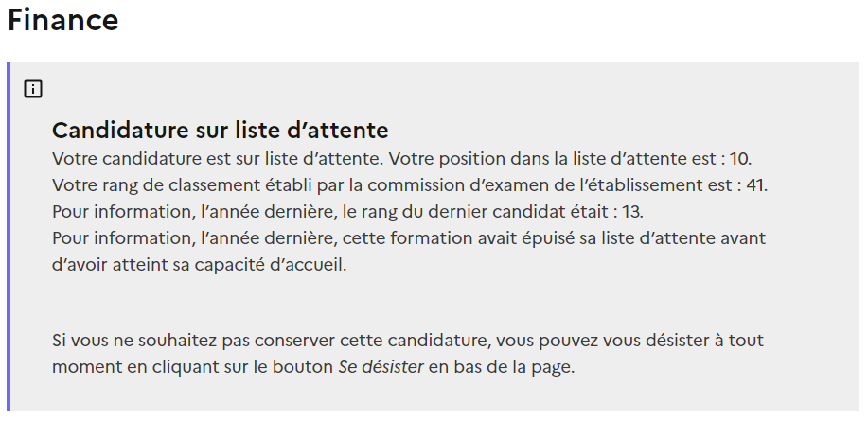Select the 'Candidature sur liste d'attente' title
Screen dimensions: 868x421
pyautogui.click(x=220, y=131)
